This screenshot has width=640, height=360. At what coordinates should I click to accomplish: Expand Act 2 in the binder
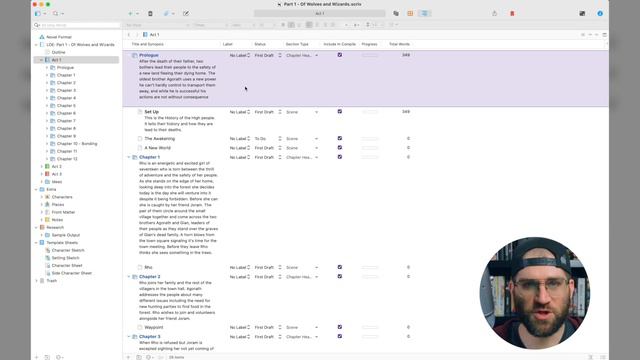click(42, 167)
